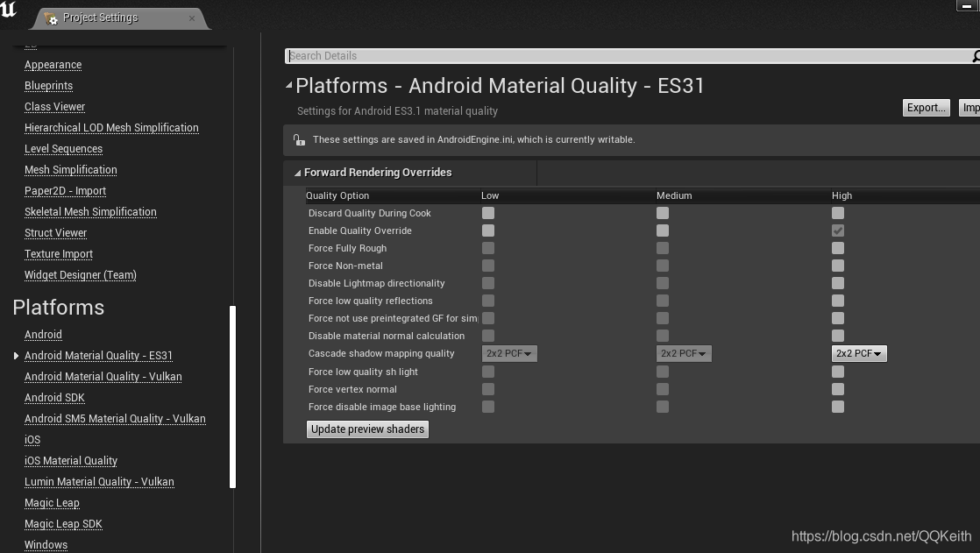The height and width of the screenshot is (553, 980).
Task: Open Android SDK settings
Action: 54,398
